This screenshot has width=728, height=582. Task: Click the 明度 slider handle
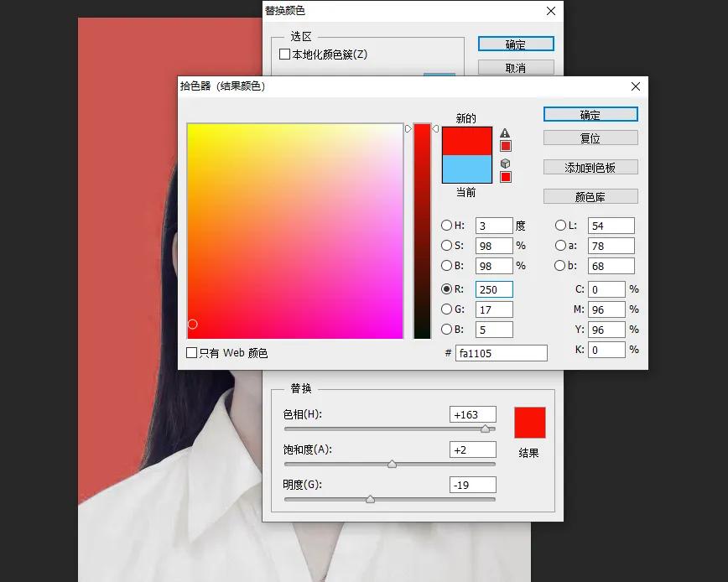pyautogui.click(x=370, y=499)
